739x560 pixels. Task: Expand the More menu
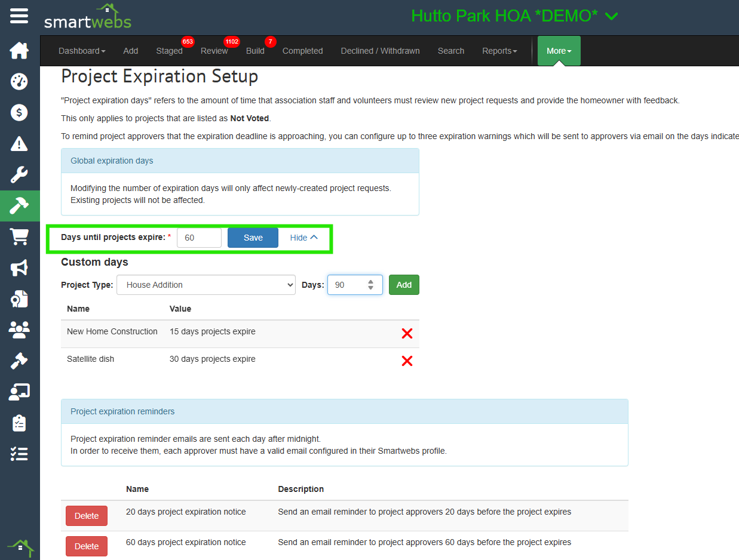[559, 51]
